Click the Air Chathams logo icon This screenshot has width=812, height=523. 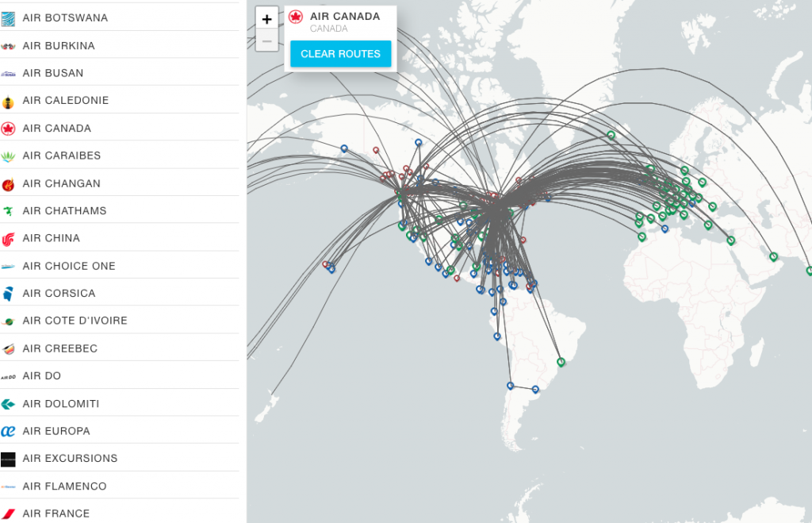coord(8,211)
